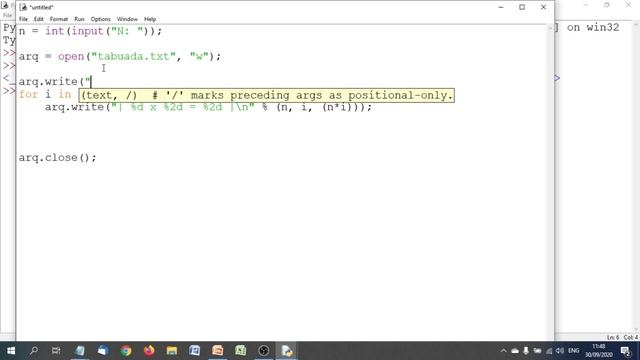The image size is (640, 360).
Task: Open File Explorer from the taskbar
Action: point(172,351)
